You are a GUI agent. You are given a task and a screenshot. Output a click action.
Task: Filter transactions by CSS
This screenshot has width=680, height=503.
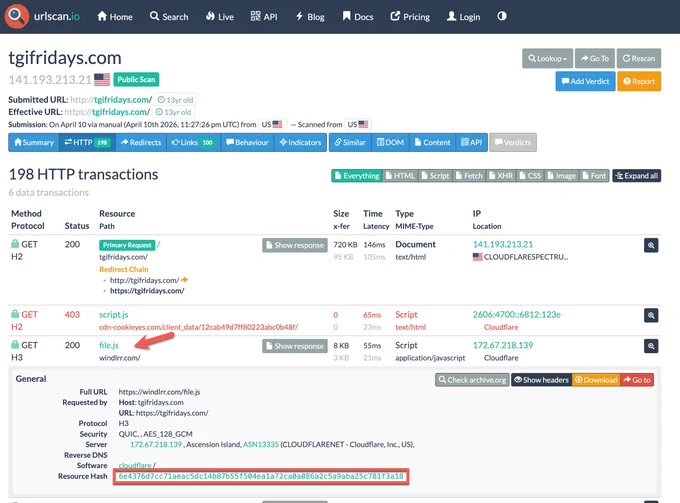(530, 176)
